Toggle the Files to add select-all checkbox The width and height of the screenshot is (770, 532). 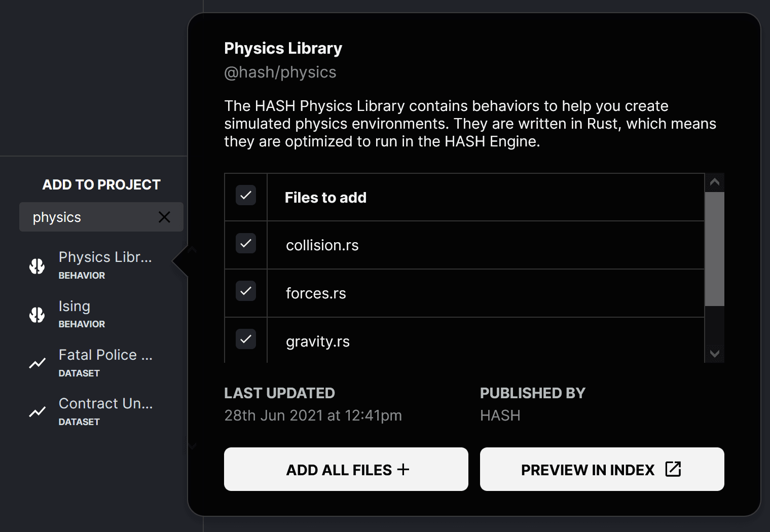pos(246,196)
